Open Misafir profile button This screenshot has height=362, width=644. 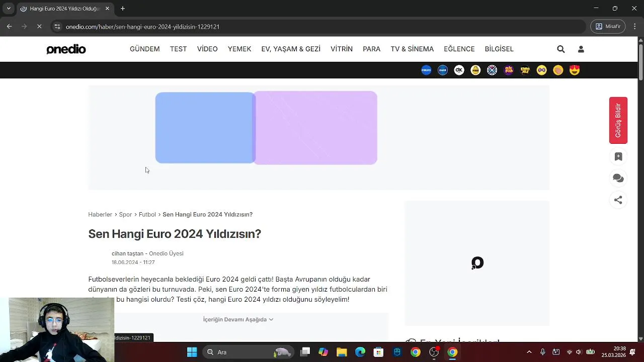click(608, 26)
